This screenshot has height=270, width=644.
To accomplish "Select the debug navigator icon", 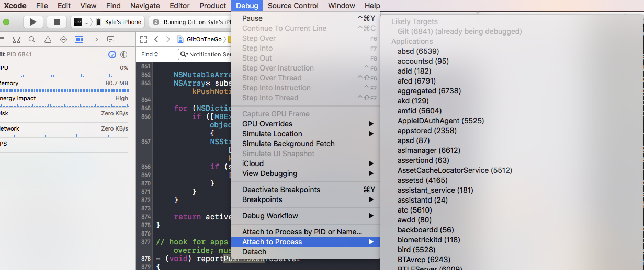I will pos(80,39).
